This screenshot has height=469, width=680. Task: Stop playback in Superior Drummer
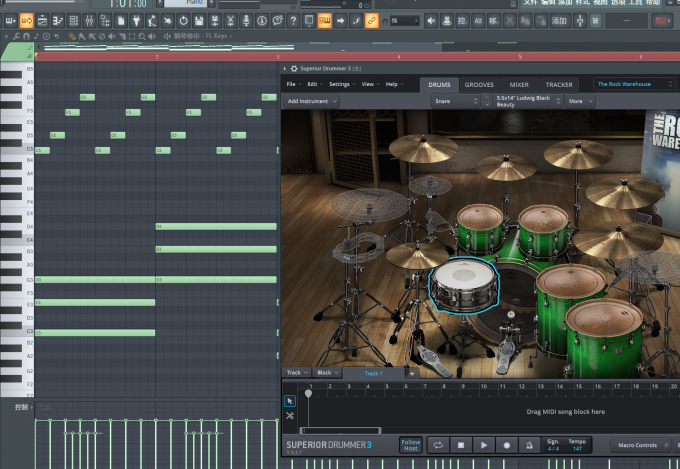[x=461, y=445]
